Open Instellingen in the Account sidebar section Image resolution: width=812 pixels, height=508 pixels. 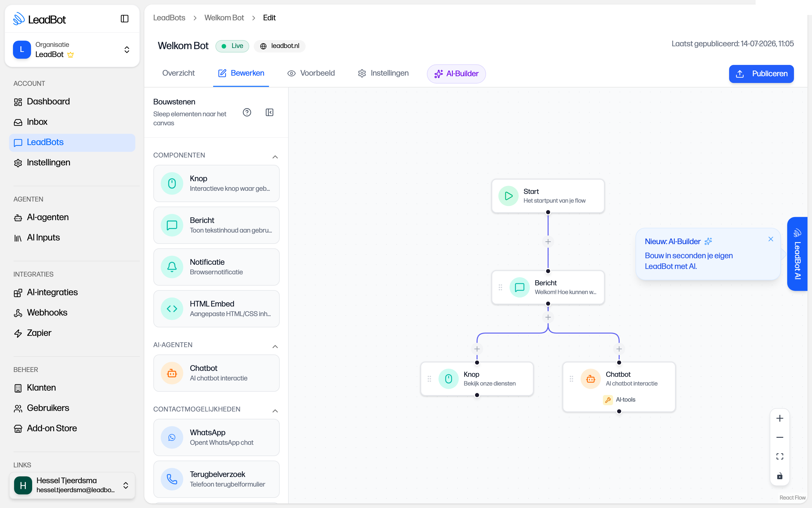coord(72,163)
